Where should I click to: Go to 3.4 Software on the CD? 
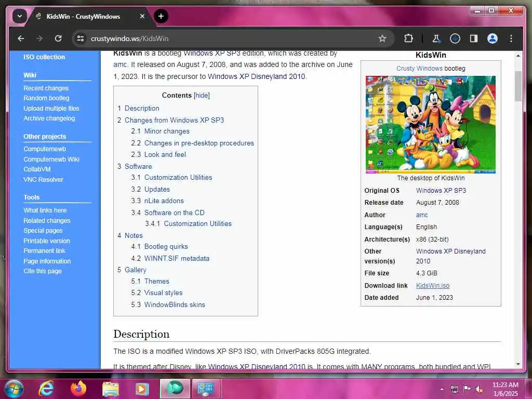[x=175, y=212]
